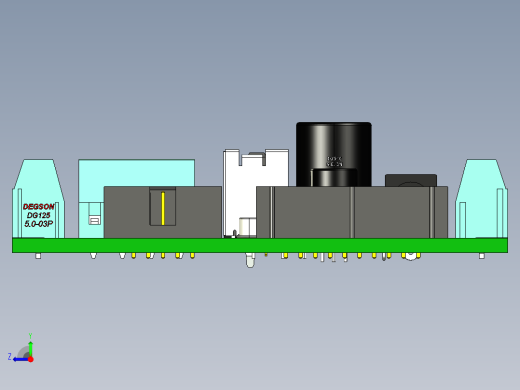Click the DG125 label on the terminal block
Screen dimensions: 520x390
pyautogui.click(x=38, y=215)
